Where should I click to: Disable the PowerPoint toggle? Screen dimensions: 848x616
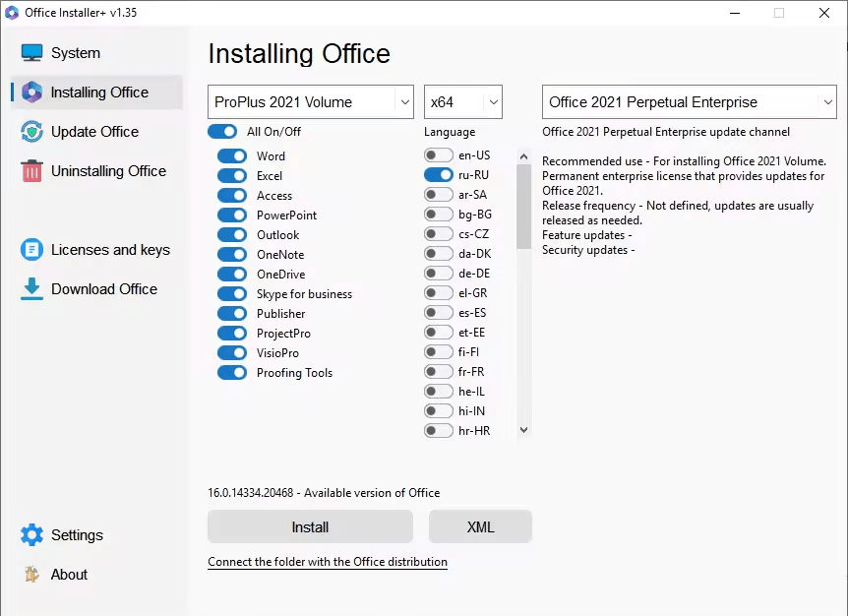click(x=232, y=215)
